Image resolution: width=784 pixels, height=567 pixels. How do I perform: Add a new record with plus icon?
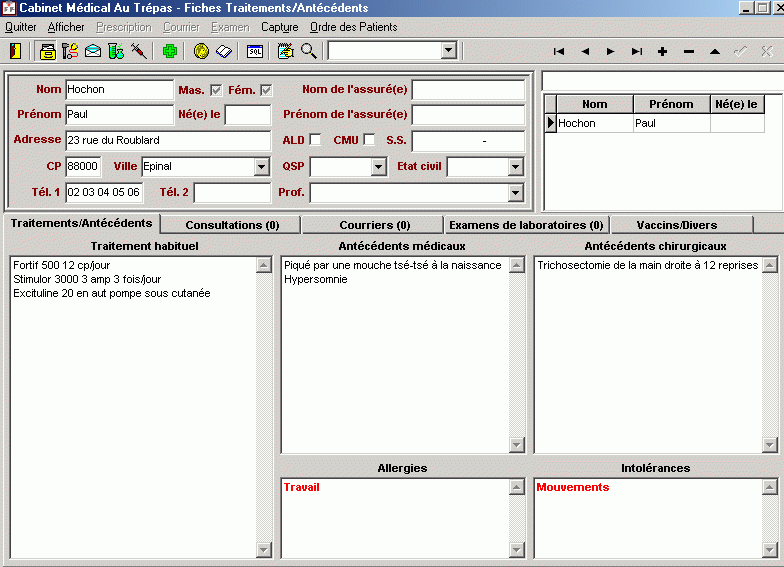(x=662, y=52)
